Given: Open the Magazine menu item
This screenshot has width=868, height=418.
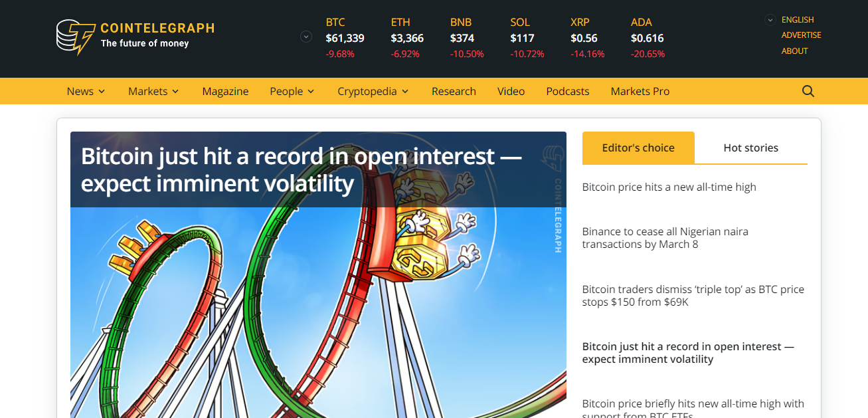Looking at the screenshot, I should [225, 91].
